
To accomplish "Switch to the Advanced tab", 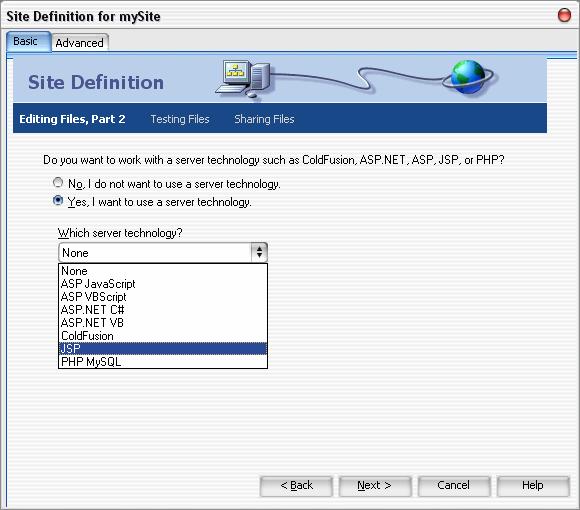I will coord(80,43).
